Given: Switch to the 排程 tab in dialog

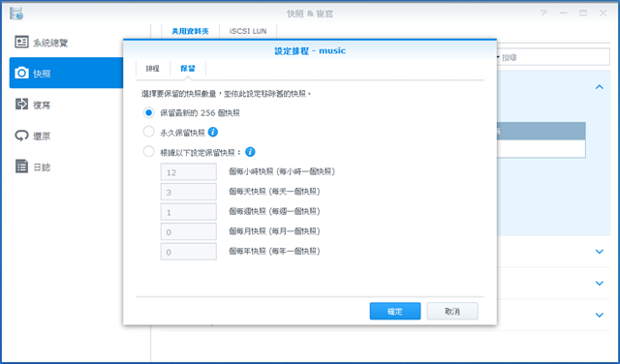Looking at the screenshot, I should [x=153, y=69].
